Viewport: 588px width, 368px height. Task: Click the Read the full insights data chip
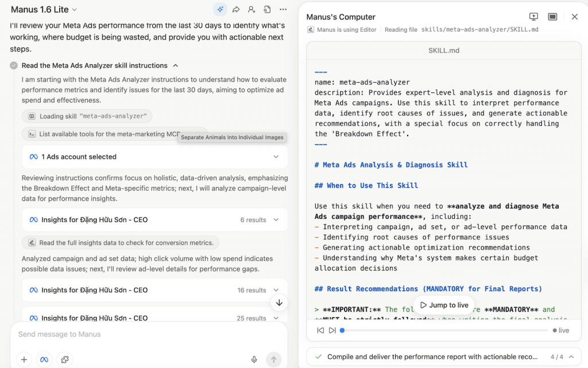point(121,243)
